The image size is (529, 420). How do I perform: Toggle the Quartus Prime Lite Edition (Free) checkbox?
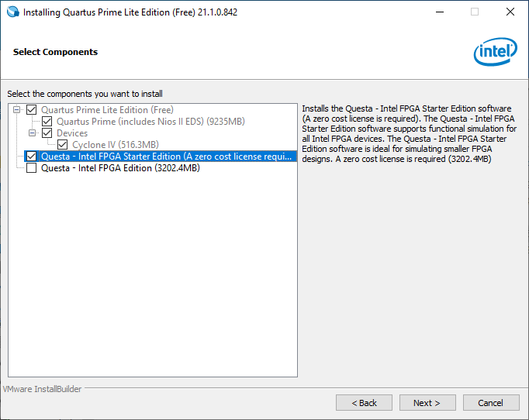tap(31, 110)
